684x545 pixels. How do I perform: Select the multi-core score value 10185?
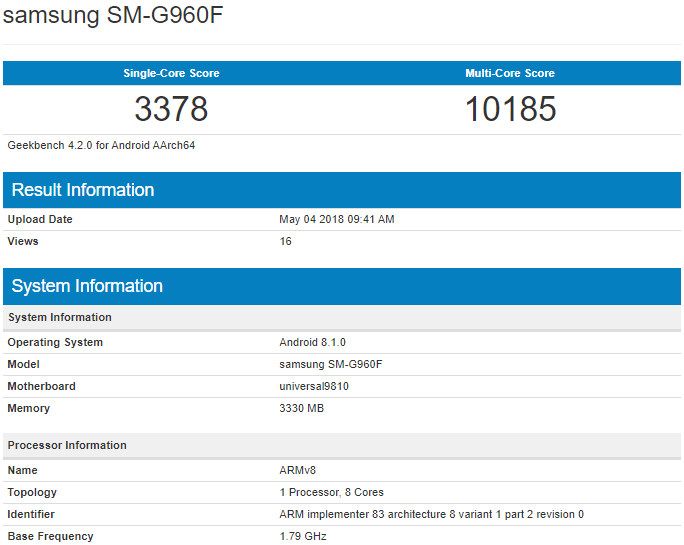click(510, 108)
